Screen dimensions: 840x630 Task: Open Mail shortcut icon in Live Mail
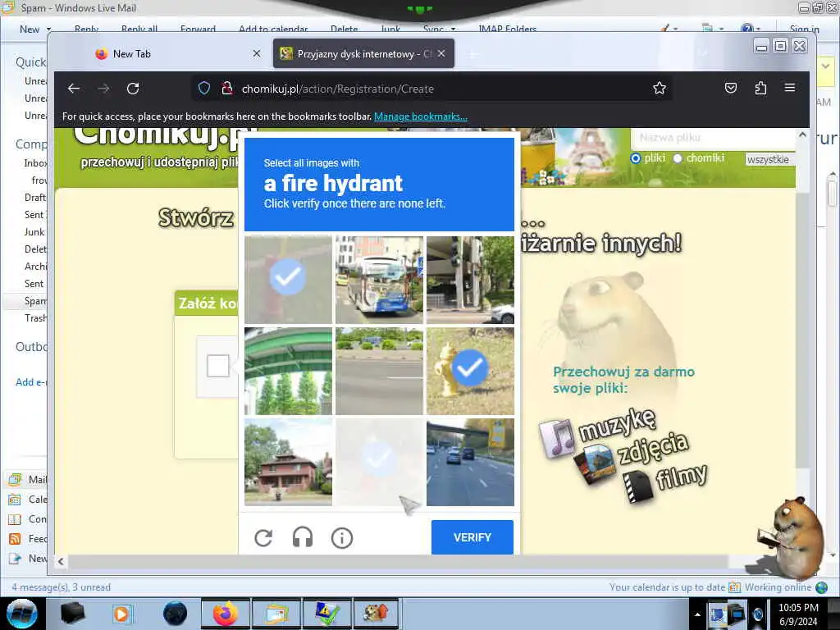coord(15,479)
